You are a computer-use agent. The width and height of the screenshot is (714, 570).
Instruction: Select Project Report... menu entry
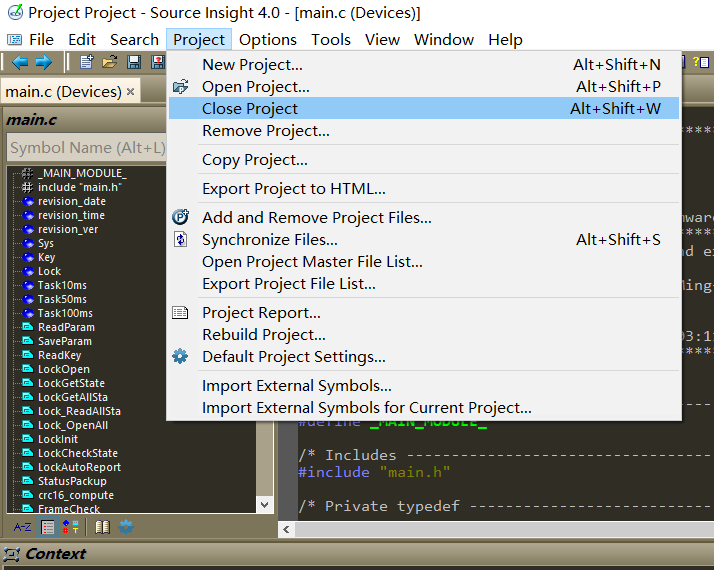pyautogui.click(x=424, y=313)
